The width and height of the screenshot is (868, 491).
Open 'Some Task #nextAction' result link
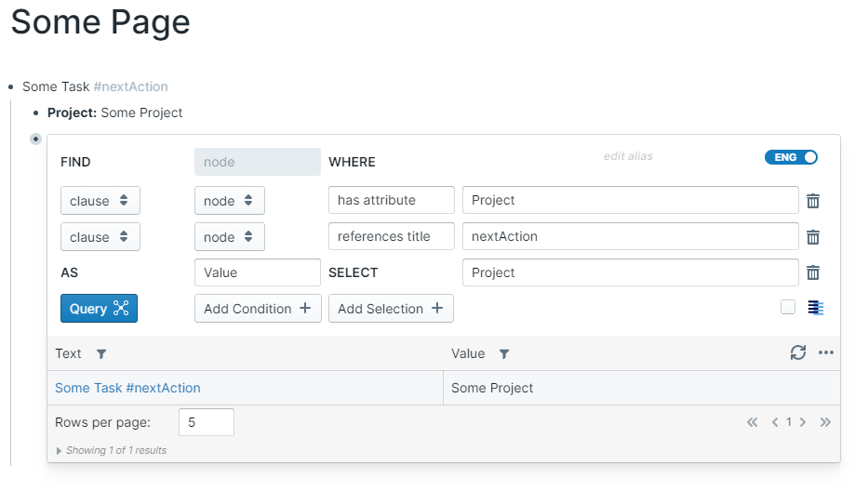coord(127,388)
